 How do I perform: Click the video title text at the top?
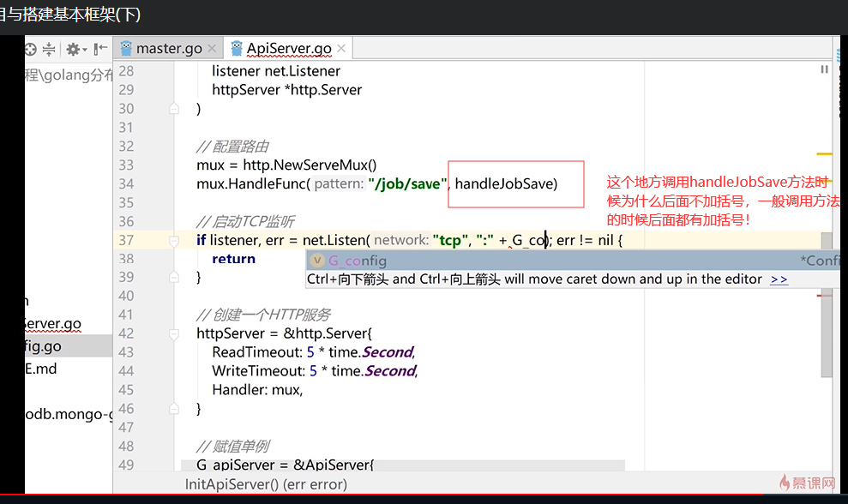pyautogui.click(x=70, y=14)
